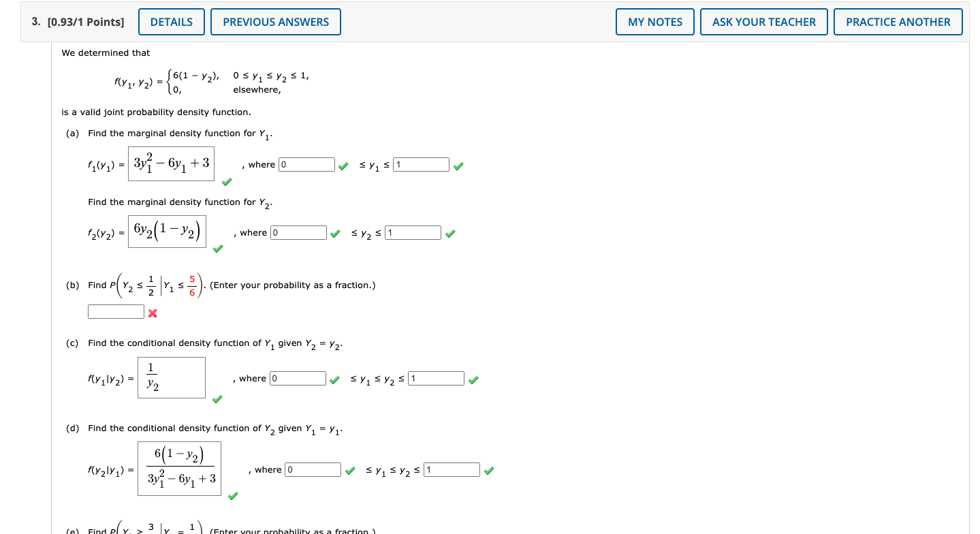Click checkmark beside upper bound 1 for y₁
980x534 pixels.
458,165
